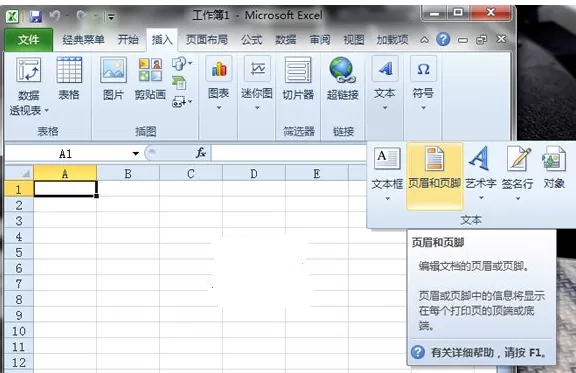
Task: Insert a 数据透视表 (PivotTable)
Action: [x=29, y=86]
